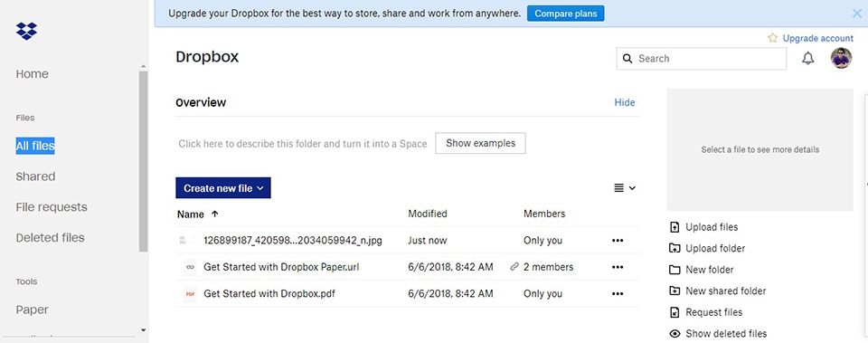Image resolution: width=868 pixels, height=343 pixels.
Task: Click the PDF icon of Get Started with Dropbox.pdf
Action: click(190, 294)
